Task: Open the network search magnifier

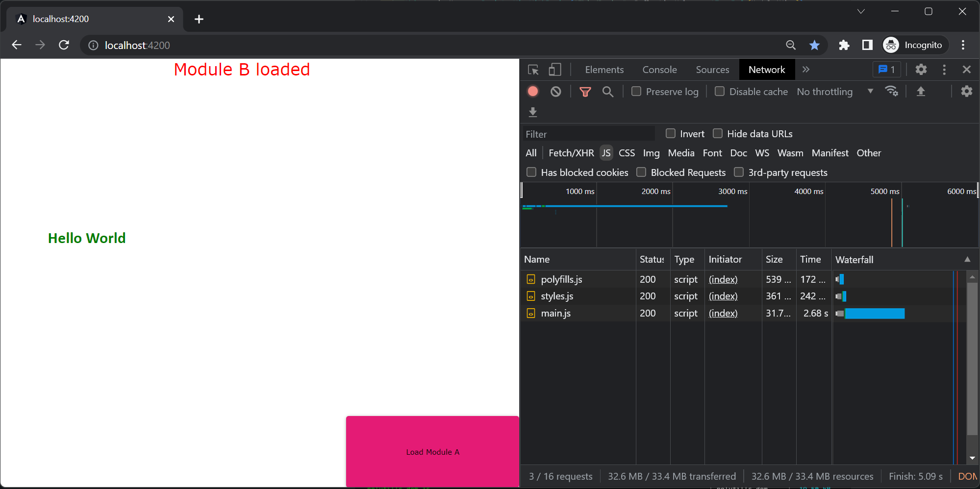Action: [607, 92]
